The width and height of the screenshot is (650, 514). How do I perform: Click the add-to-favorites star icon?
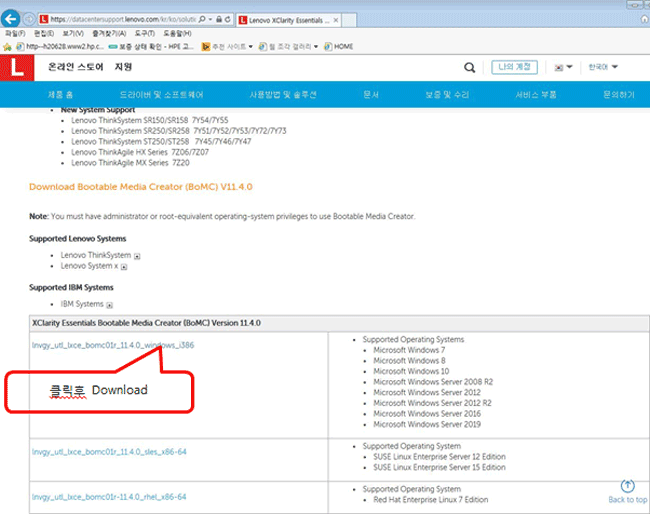tap(7, 47)
